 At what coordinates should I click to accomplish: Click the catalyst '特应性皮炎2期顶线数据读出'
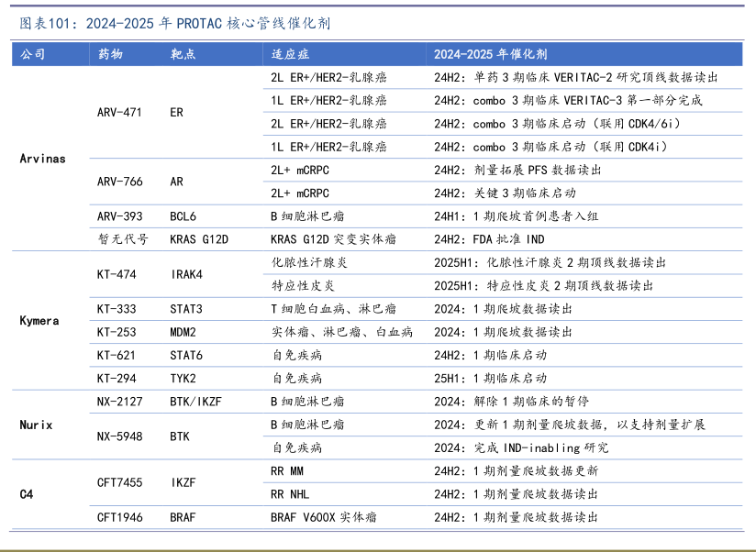[543, 285]
